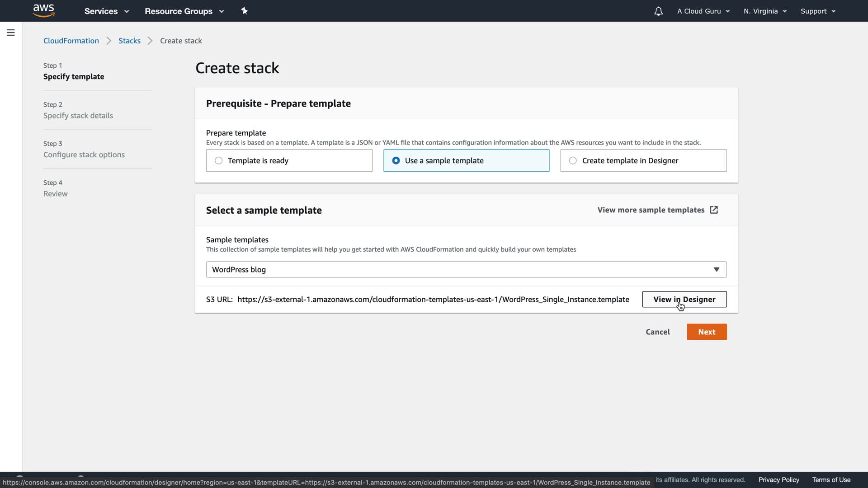
Task: Select the Template is ready option
Action: click(x=218, y=161)
